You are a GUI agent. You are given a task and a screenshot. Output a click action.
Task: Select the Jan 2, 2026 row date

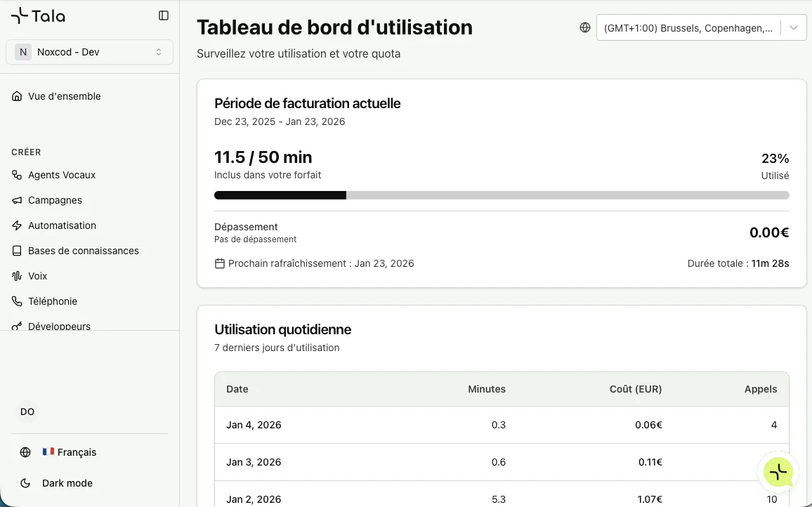point(254,500)
